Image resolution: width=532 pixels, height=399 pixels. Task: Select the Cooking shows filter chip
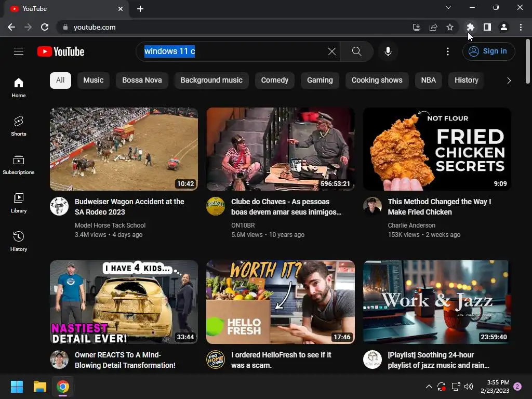(377, 81)
